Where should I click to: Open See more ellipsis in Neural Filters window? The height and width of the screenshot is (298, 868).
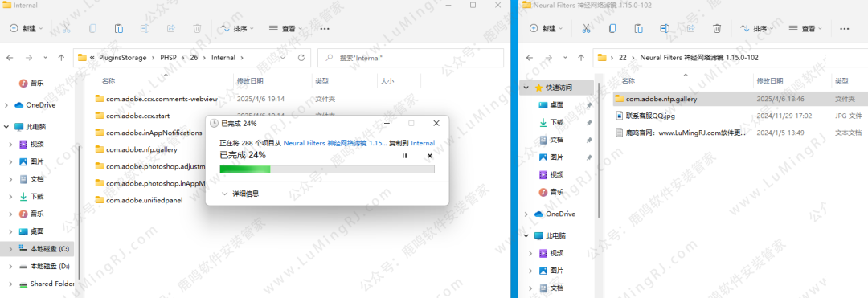point(845,28)
